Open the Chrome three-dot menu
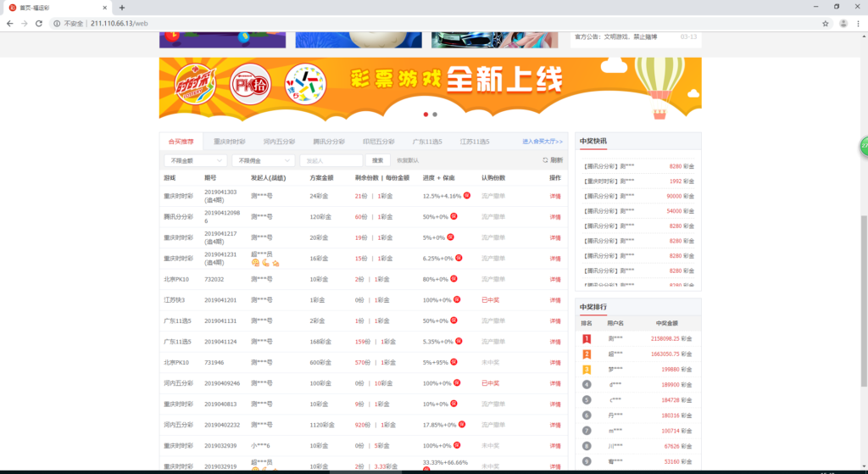The image size is (868, 474). pyautogui.click(x=858, y=24)
